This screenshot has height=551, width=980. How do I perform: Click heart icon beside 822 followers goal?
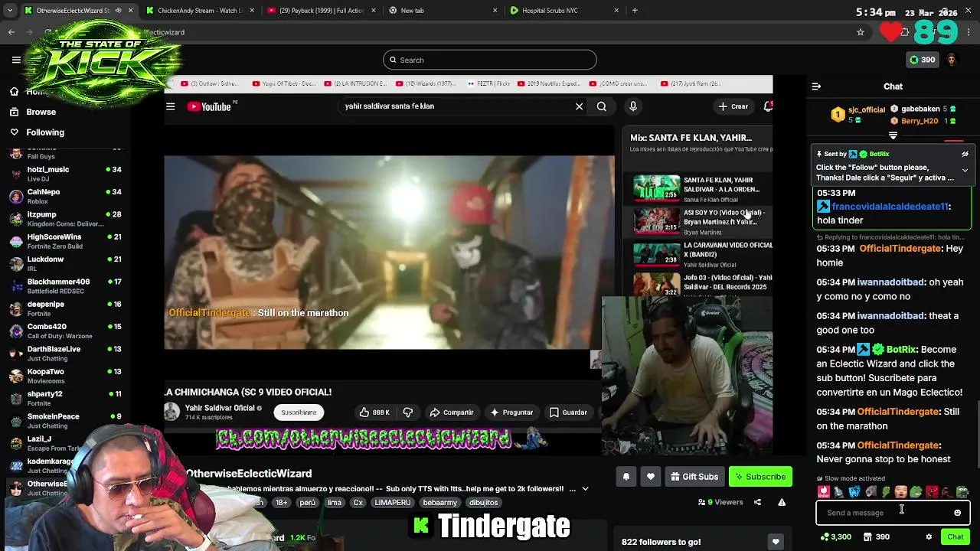tap(776, 542)
